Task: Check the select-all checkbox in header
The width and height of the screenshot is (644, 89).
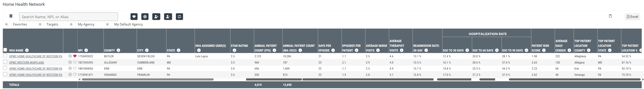Action: [x=5, y=50]
